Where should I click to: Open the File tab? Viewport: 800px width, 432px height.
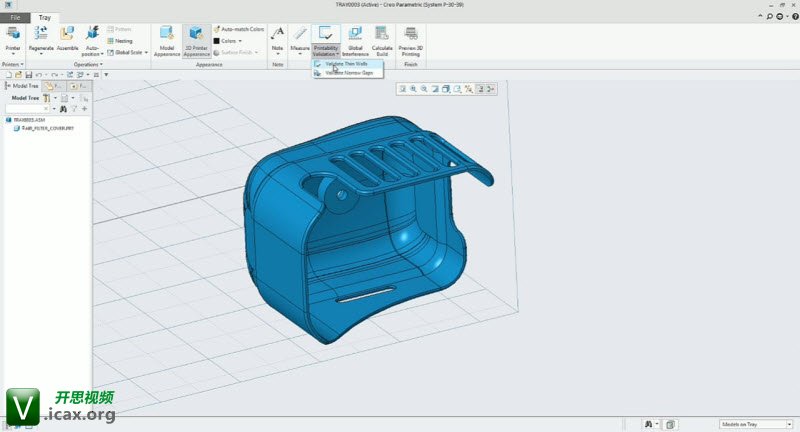tap(17, 18)
